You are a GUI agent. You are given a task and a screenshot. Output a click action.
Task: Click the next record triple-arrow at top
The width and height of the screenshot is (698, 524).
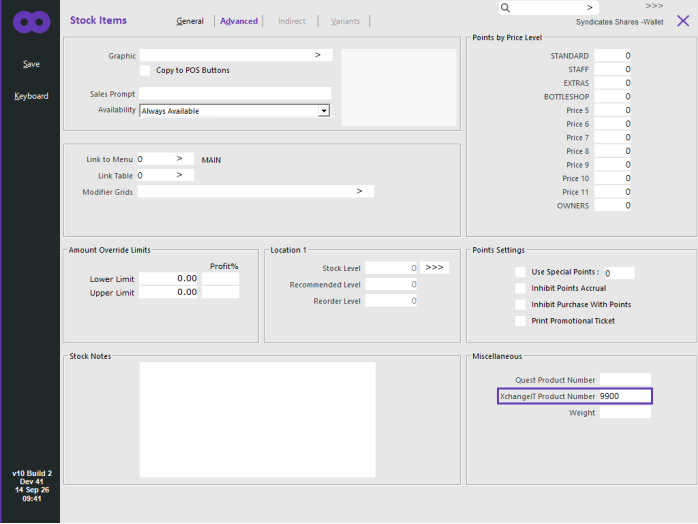point(654,6)
